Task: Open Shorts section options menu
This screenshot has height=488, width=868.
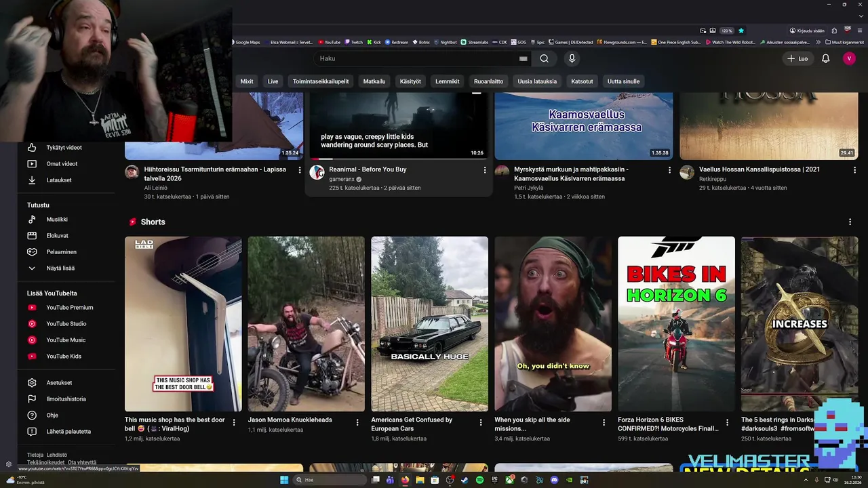Action: point(850,222)
